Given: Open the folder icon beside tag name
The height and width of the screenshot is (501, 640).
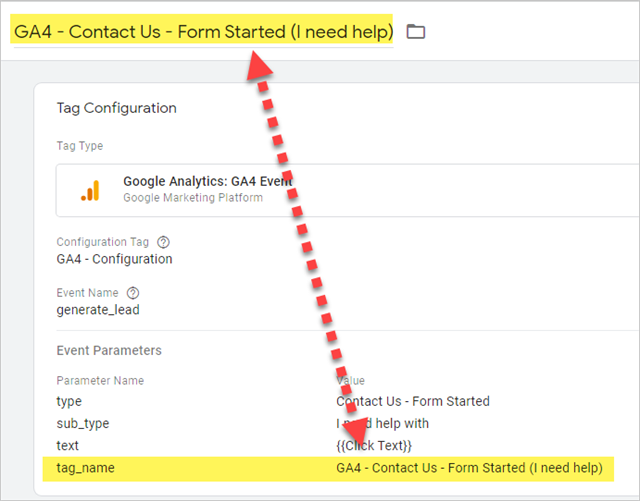Looking at the screenshot, I should (x=416, y=31).
